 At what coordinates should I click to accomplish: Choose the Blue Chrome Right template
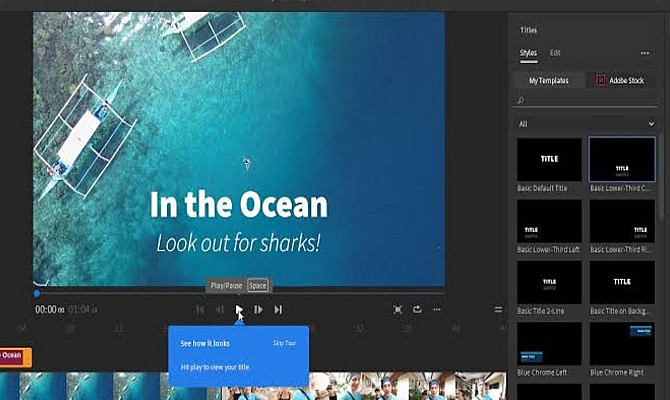pos(622,344)
